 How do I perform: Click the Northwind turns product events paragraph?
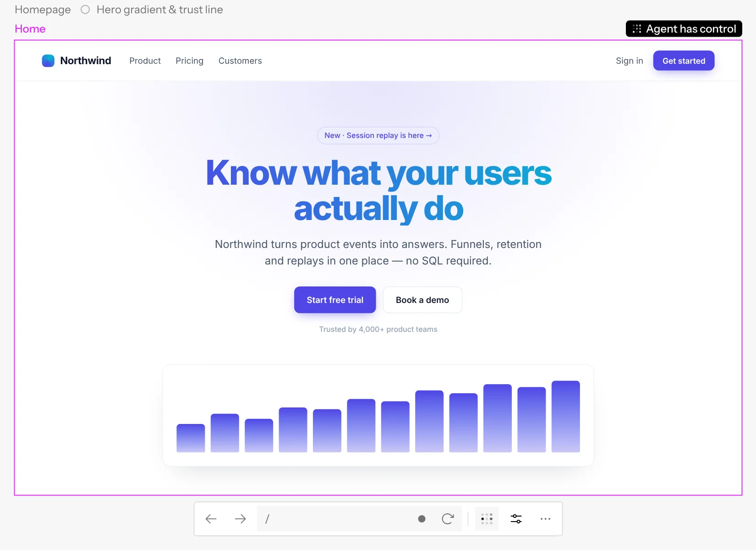pyautogui.click(x=378, y=253)
